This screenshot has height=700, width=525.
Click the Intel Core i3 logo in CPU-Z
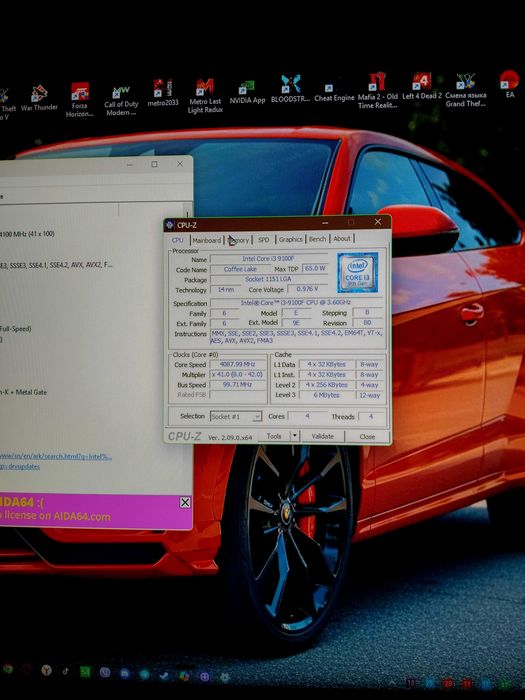click(x=358, y=272)
